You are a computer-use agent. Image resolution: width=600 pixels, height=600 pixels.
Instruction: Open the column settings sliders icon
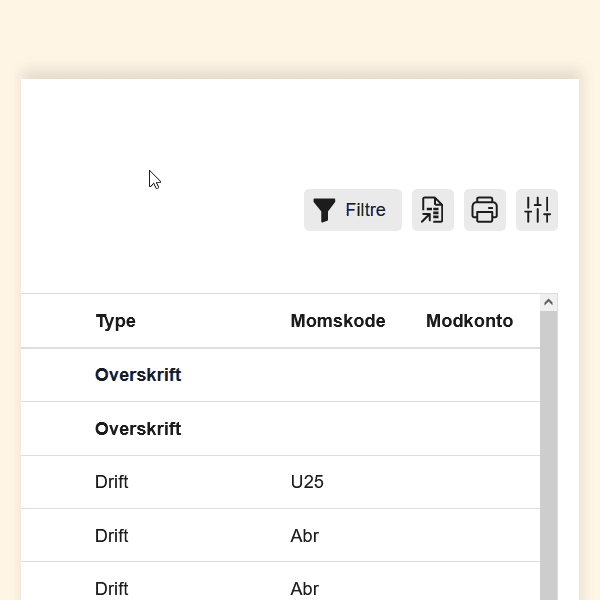pyautogui.click(x=537, y=210)
